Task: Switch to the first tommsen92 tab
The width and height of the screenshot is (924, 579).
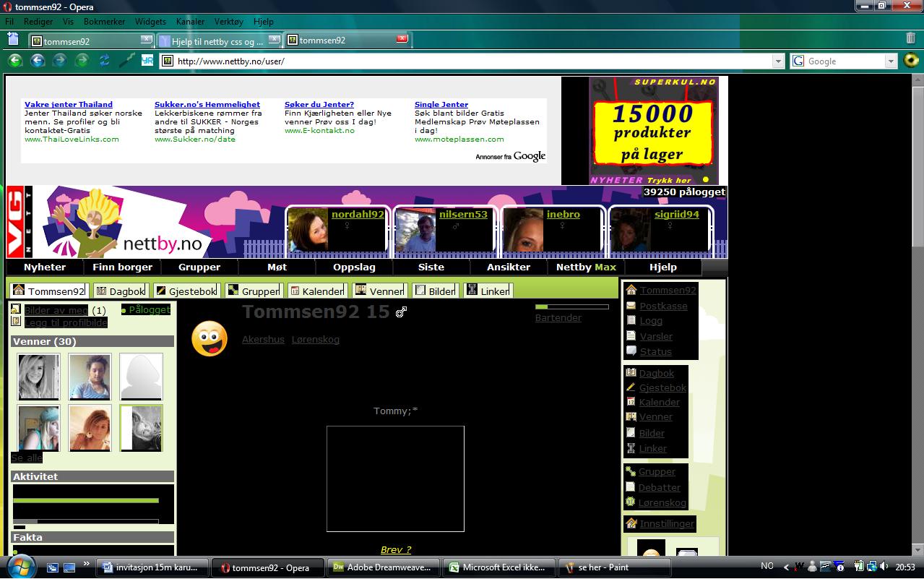Action: click(x=91, y=41)
